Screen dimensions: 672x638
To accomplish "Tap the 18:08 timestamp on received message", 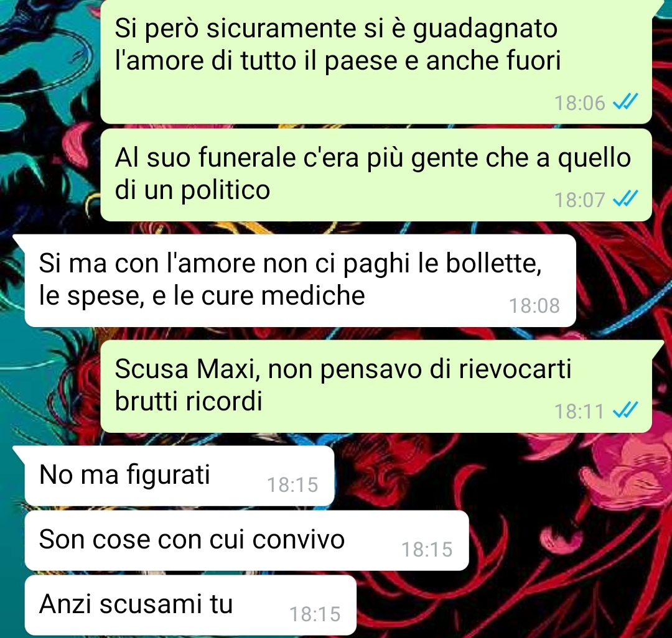I will 534,306.
